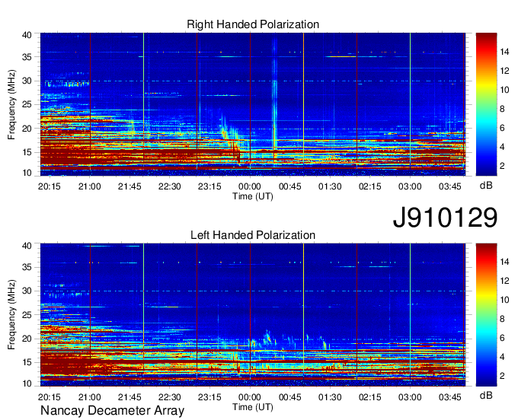Viewport: 518px width, 420px height.
Task: Click the Right Handed plot's color scale bar
Action: pyautogui.click(x=486, y=104)
